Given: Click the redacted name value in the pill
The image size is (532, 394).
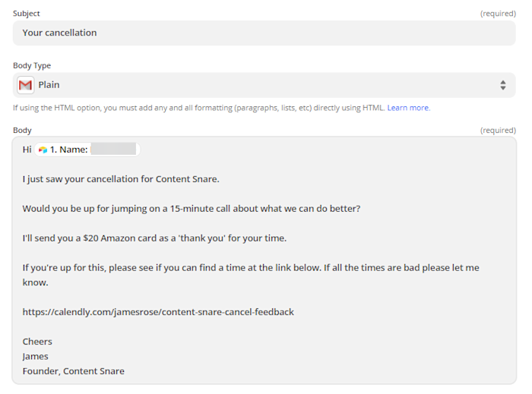Looking at the screenshot, I should [112, 150].
